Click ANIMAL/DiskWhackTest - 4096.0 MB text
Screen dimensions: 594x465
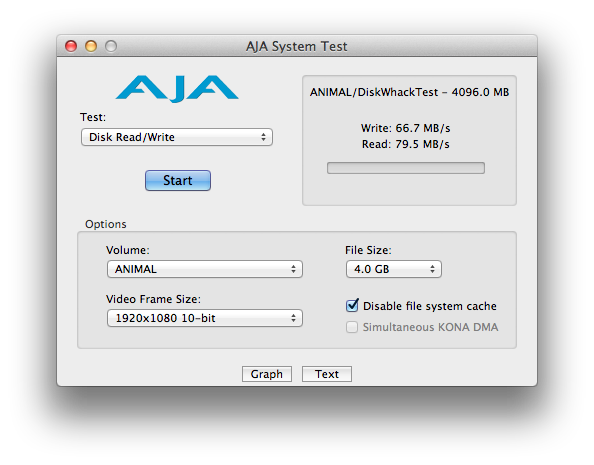click(409, 92)
